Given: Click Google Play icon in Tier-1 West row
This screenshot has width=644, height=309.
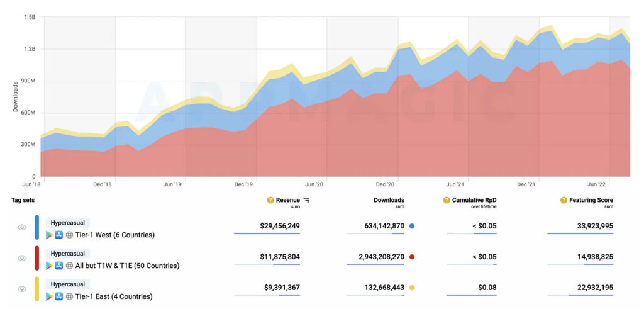Looking at the screenshot, I should point(49,235).
